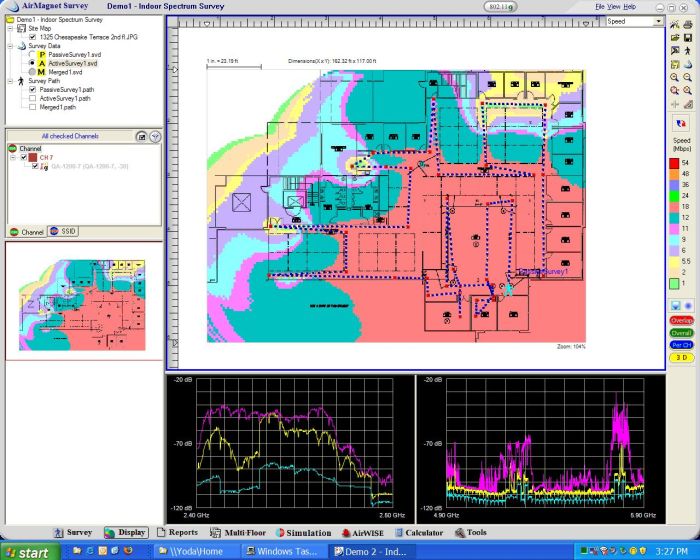
Task: Click the yellow notes icon in right toolbar
Action: [675, 64]
